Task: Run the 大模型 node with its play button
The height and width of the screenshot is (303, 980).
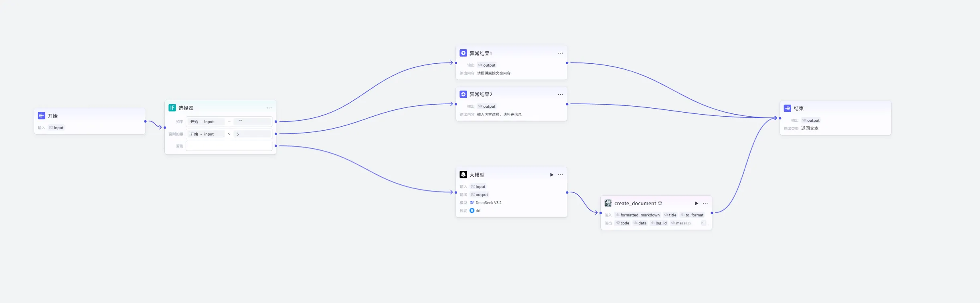Action: click(552, 175)
